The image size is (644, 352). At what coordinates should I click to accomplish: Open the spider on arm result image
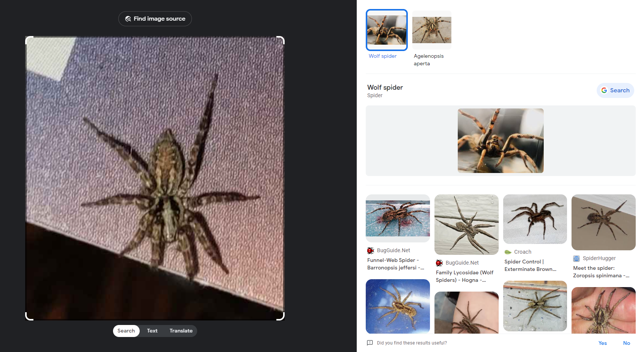point(466,313)
